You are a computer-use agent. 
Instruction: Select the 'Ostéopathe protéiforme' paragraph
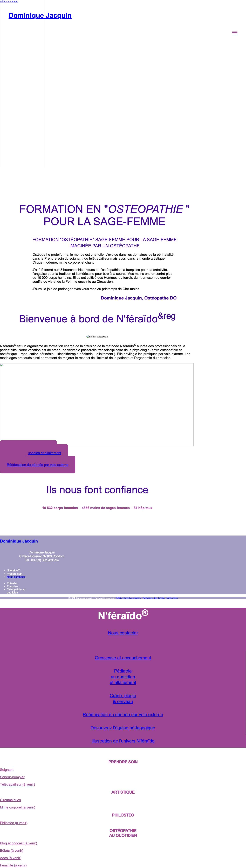click(x=103, y=258)
